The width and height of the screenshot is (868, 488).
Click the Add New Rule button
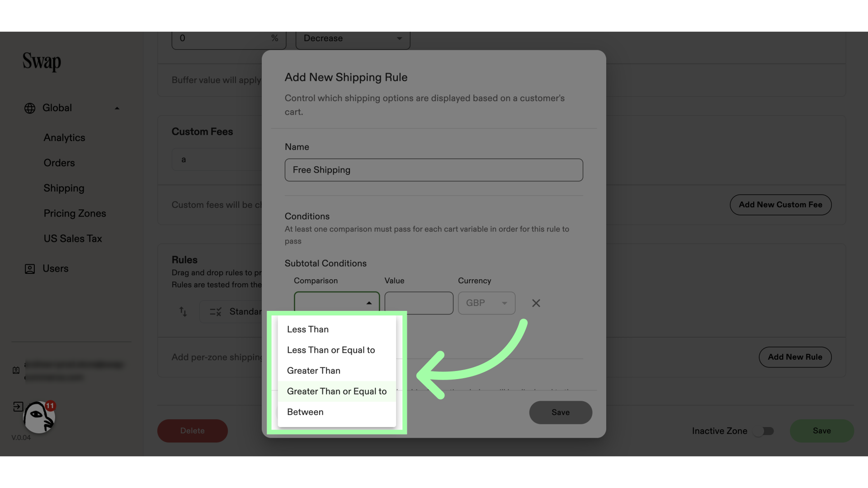795,357
